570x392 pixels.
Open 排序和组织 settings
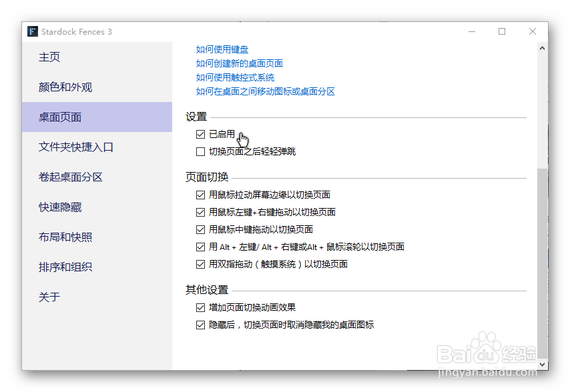[x=97, y=267]
